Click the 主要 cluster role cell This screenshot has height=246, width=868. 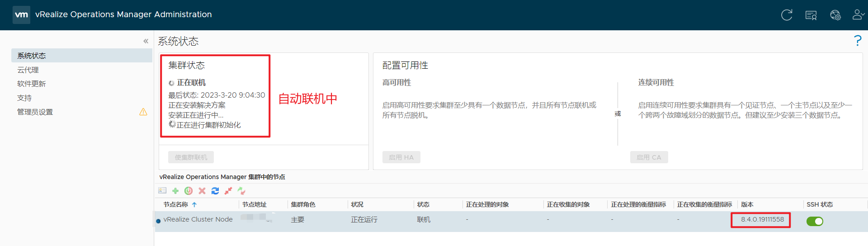tap(297, 219)
